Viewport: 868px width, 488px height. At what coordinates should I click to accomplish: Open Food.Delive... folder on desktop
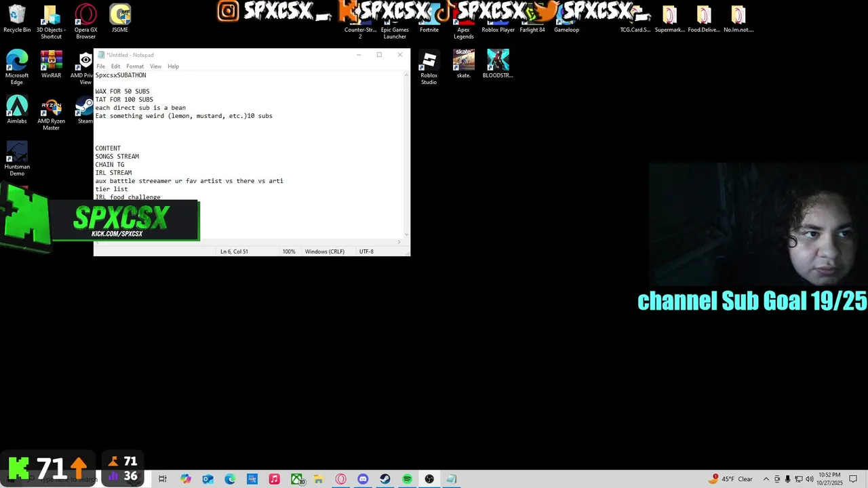(x=704, y=19)
